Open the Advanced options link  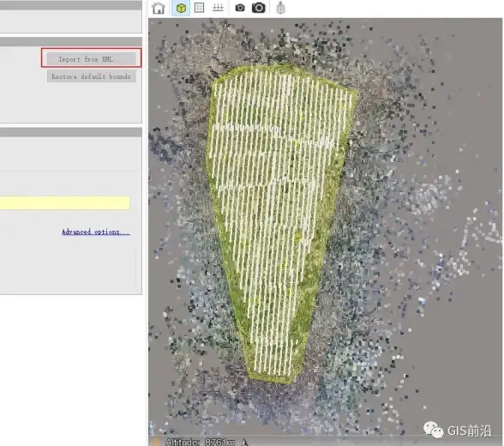pyautogui.click(x=96, y=232)
